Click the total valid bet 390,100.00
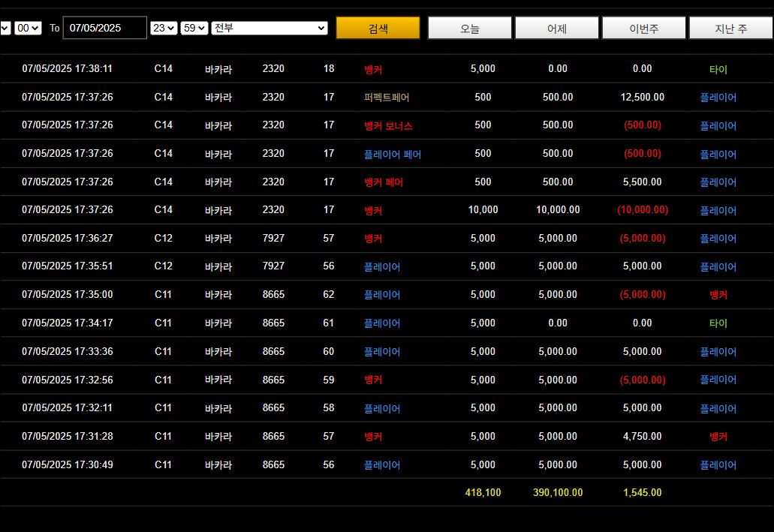Image resolution: width=774 pixels, height=532 pixels. [558, 492]
